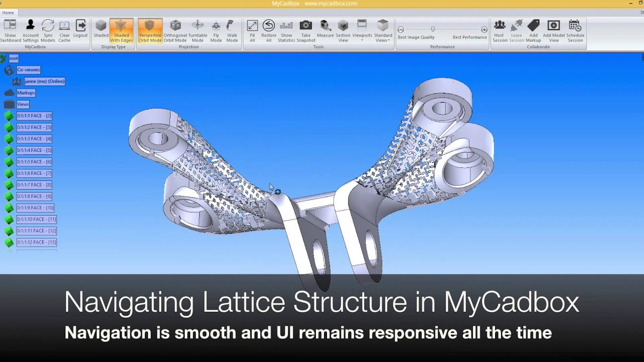Select the root tree node
The width and height of the screenshot is (644, 362).
pos(14,58)
